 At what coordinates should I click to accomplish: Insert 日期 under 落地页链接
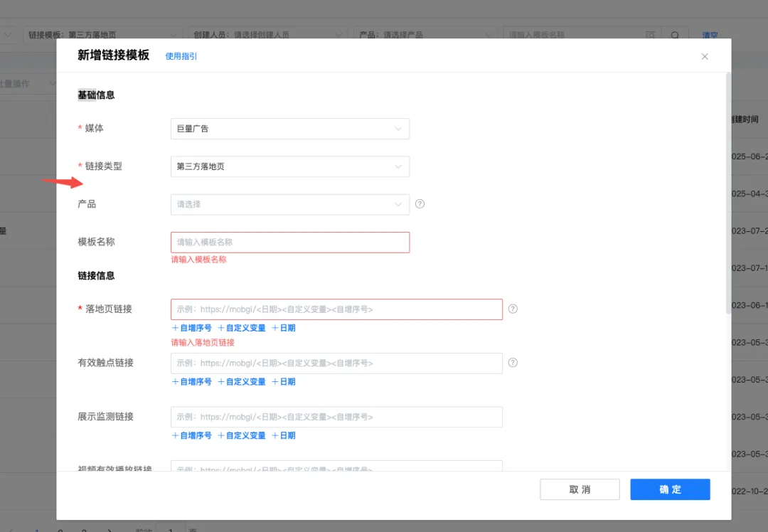pyautogui.click(x=284, y=328)
